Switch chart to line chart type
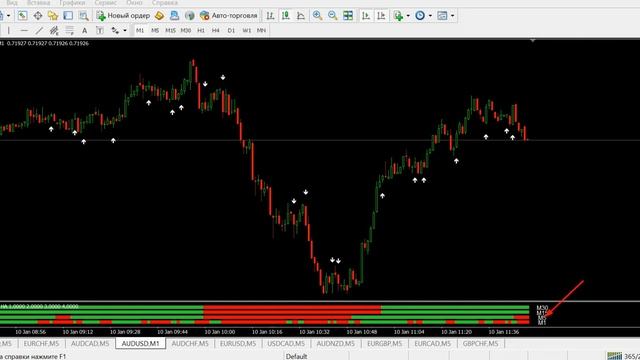Screen dimensions: 640x360 pos(301,16)
